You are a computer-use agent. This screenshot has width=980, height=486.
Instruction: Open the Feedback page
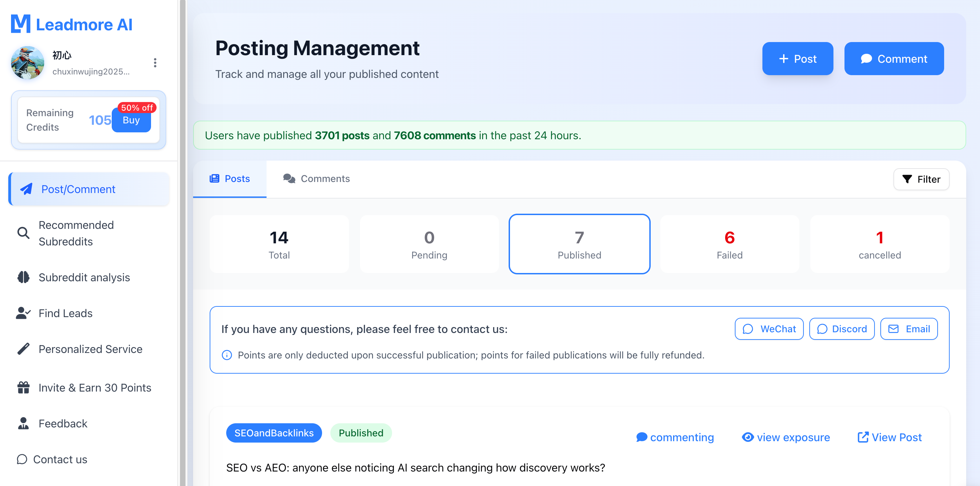(x=89, y=423)
